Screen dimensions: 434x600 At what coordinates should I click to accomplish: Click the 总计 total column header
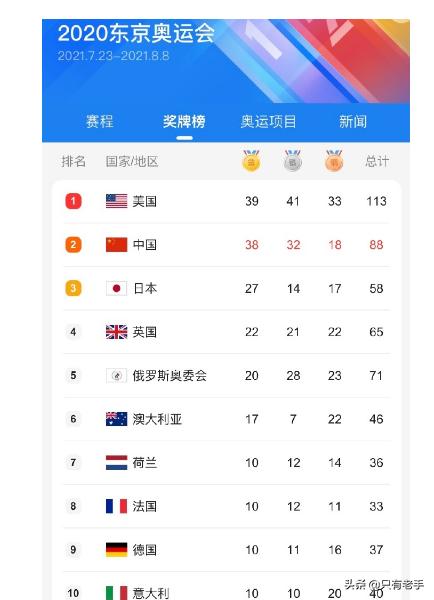377,161
